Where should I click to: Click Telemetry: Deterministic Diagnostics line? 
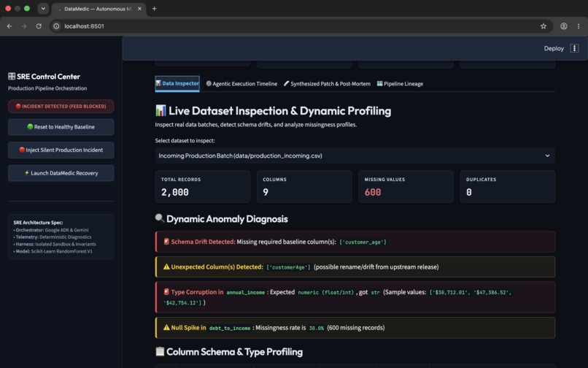tap(53, 237)
